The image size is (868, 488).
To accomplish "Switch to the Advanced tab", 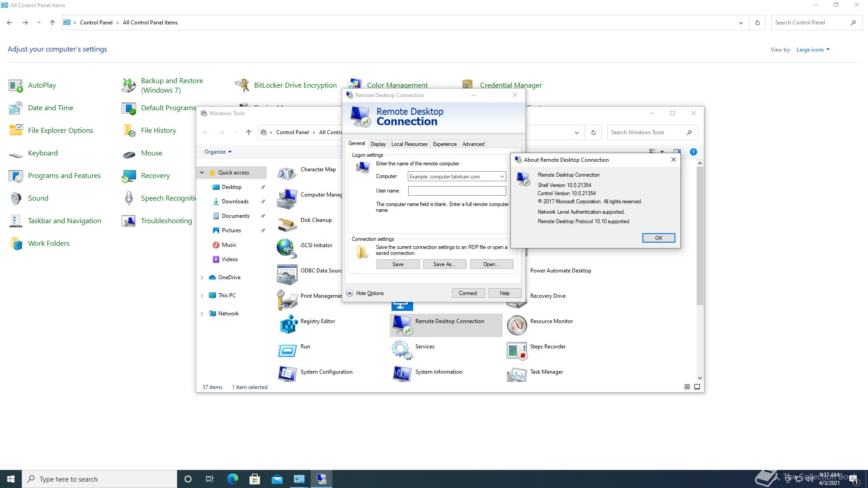I will click(473, 144).
